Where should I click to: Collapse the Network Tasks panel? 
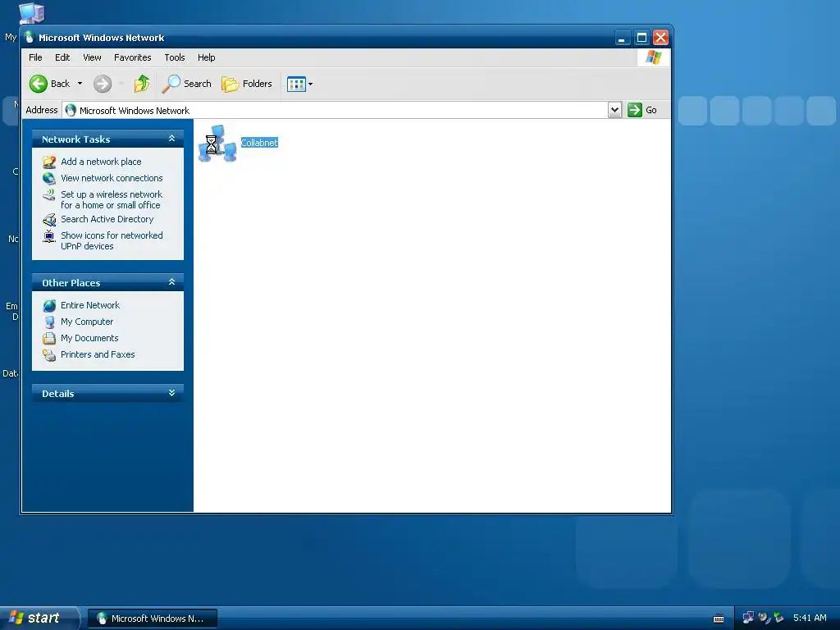click(x=171, y=138)
